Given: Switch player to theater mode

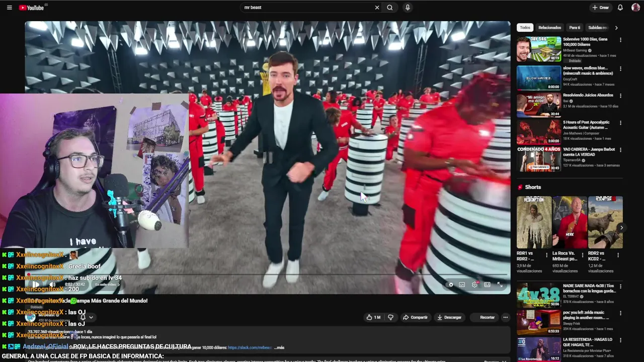Looking at the screenshot, I should (487, 285).
